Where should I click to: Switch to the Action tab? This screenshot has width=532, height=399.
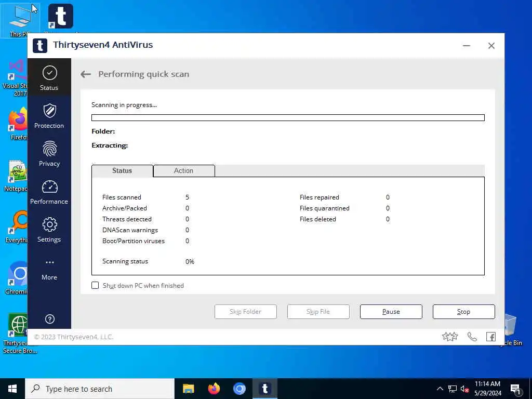pos(183,170)
